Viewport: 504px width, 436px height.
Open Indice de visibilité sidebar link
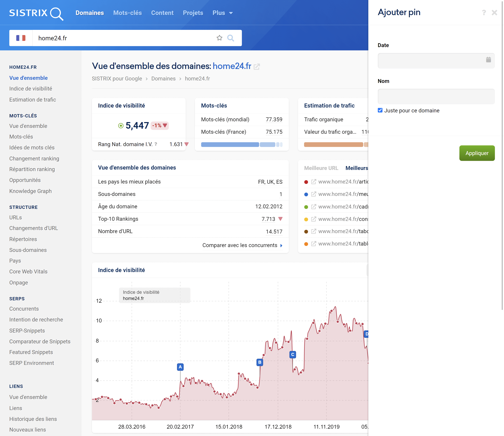tap(31, 89)
